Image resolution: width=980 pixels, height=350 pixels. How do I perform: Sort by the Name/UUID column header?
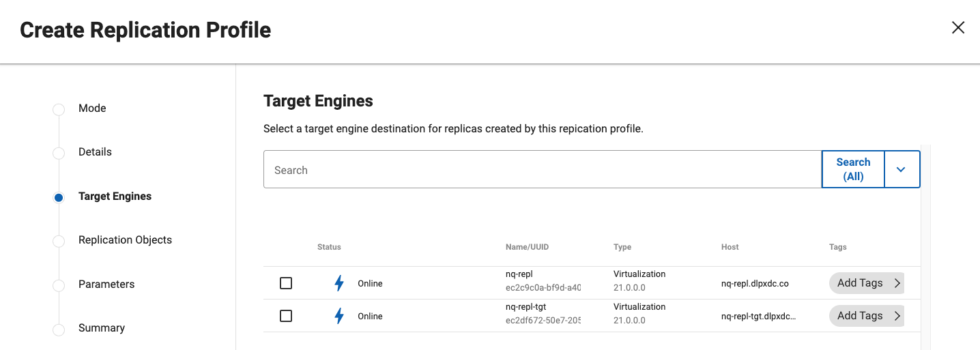pos(527,247)
